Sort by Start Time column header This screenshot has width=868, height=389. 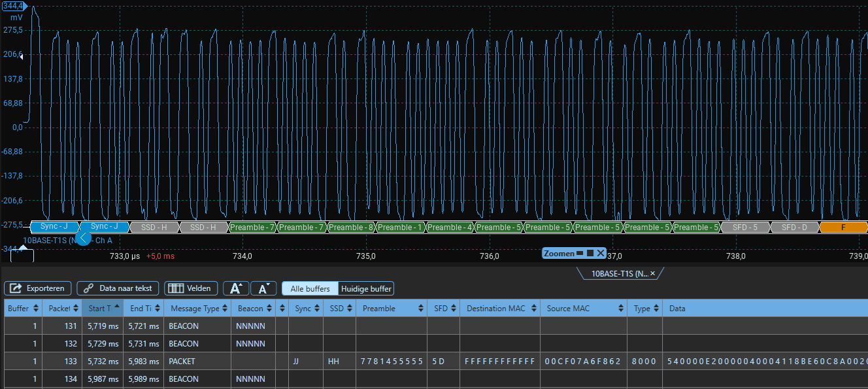coord(101,309)
